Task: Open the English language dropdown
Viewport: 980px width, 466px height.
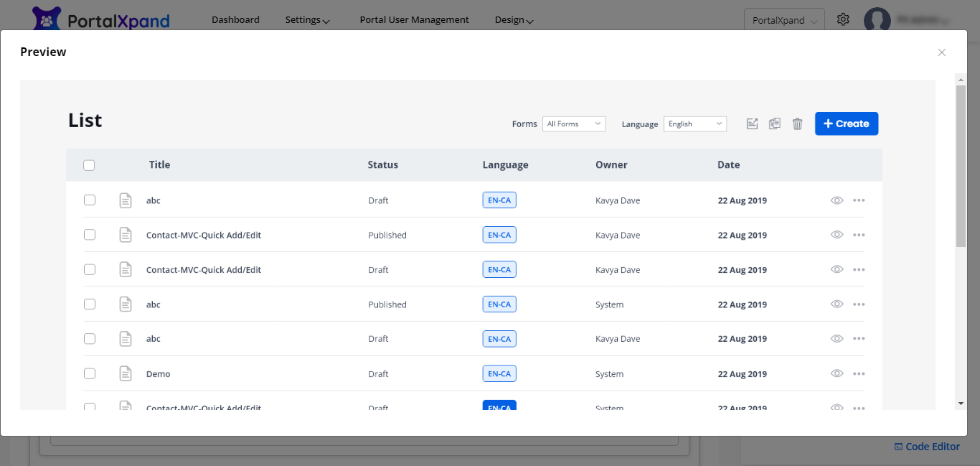Action: coord(694,124)
